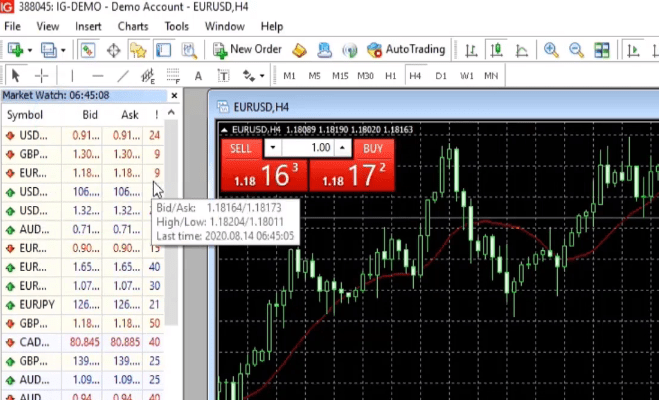Expand the arrows objects dropdown
659x400 pixels.
click(x=262, y=75)
